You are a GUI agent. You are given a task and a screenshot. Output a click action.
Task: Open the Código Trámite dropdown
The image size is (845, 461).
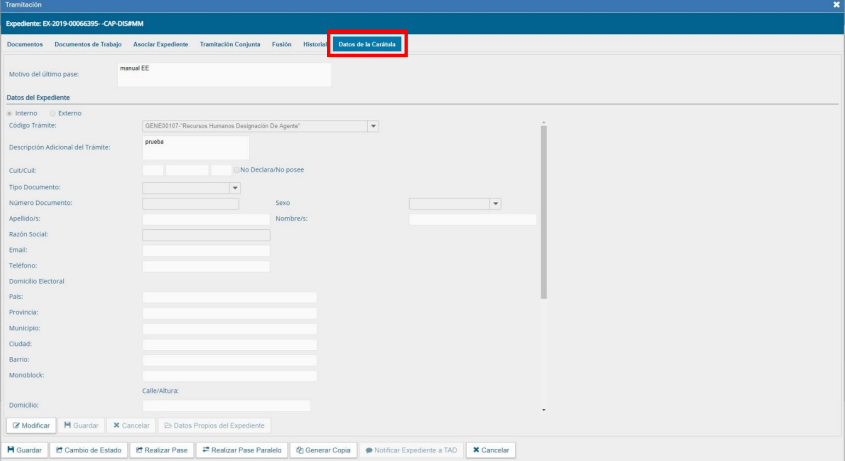click(x=373, y=126)
